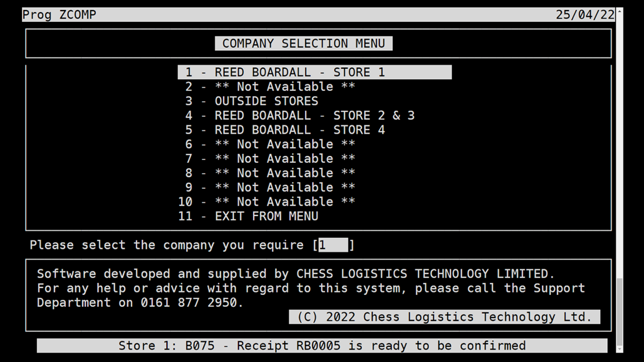Image resolution: width=644 pixels, height=362 pixels.
Task: Click the scrollbar down arrow
Action: (x=619, y=349)
